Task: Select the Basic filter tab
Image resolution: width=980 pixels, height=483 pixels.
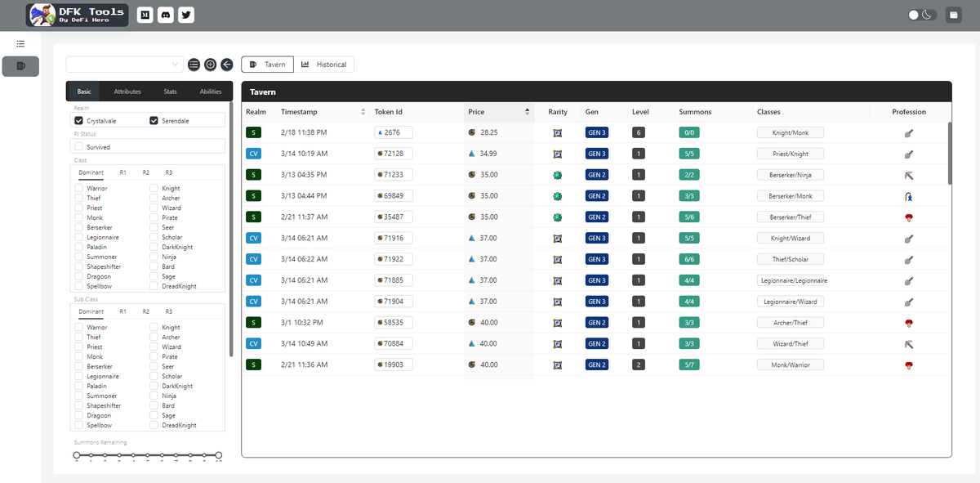Action: [x=84, y=92]
